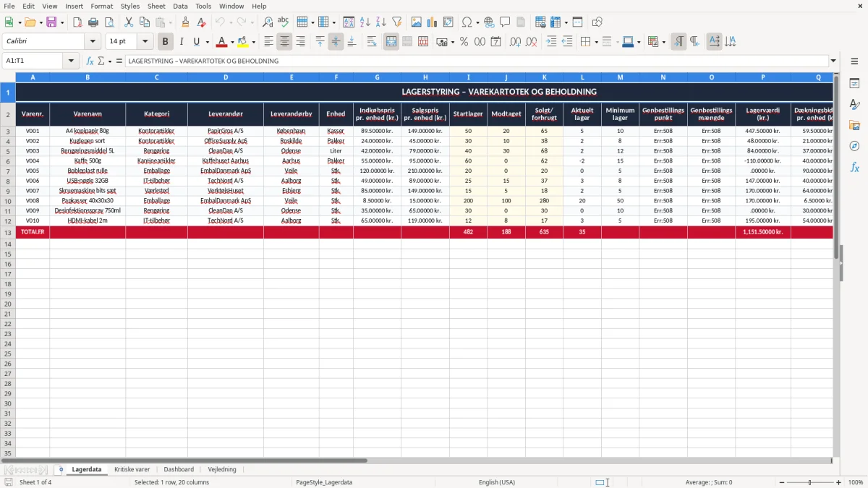Open the Format menu
The image size is (868, 488).
101,6
